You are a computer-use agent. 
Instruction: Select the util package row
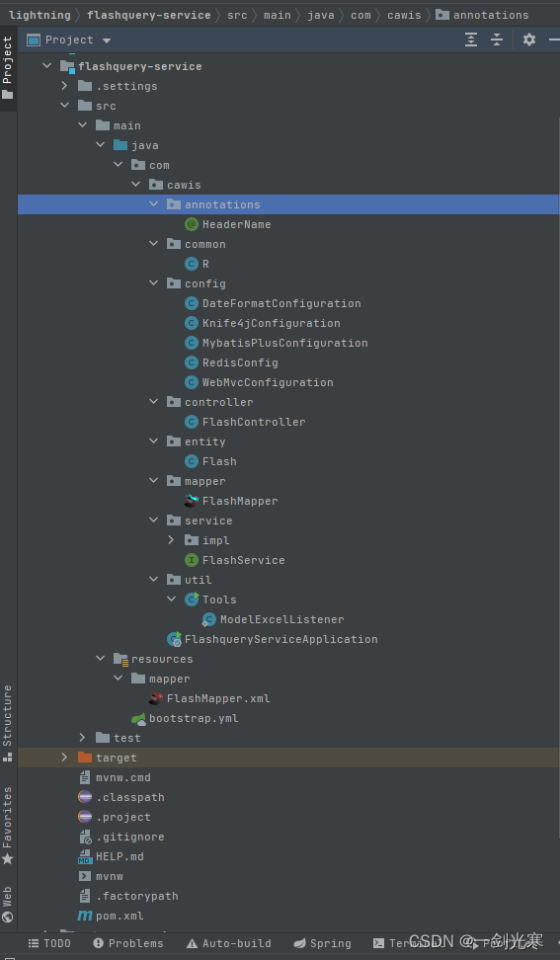288,580
